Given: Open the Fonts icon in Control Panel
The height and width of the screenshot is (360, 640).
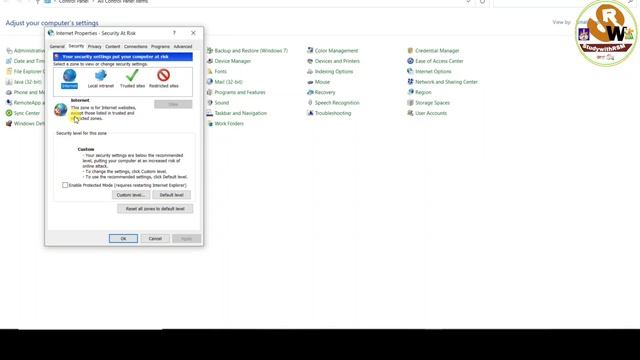Looking at the screenshot, I should coord(209,71).
